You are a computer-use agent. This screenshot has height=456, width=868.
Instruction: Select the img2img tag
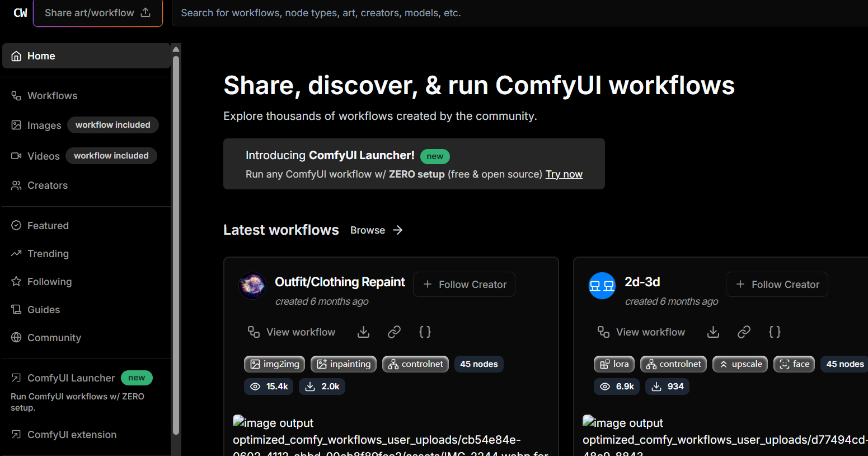coord(275,364)
